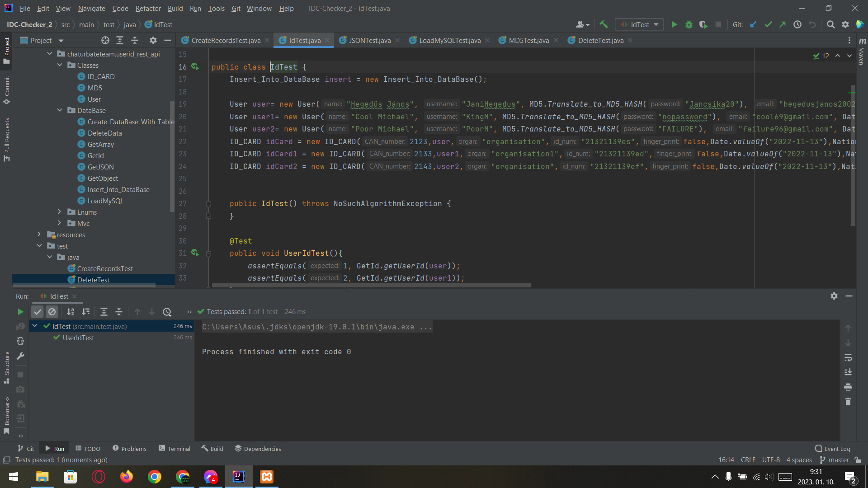This screenshot has height=488, width=868.
Task: Open IdTest run configuration dropdown
Action: 639,25
